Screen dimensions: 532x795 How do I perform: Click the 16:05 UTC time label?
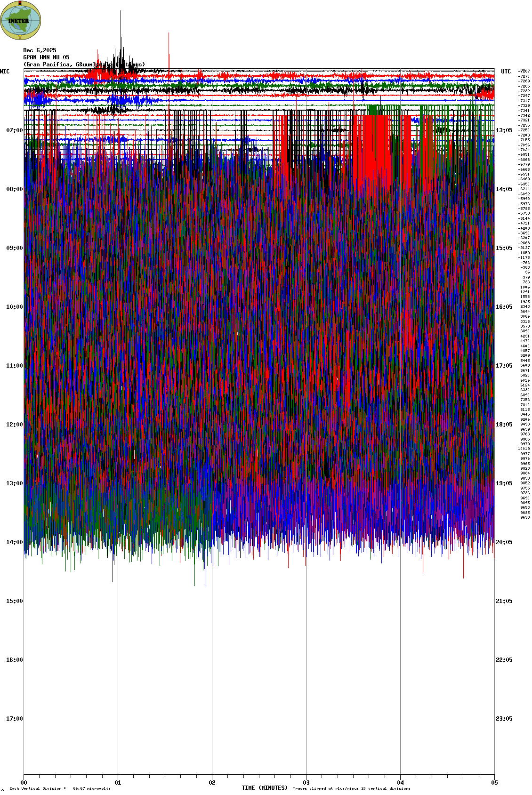coord(504,307)
